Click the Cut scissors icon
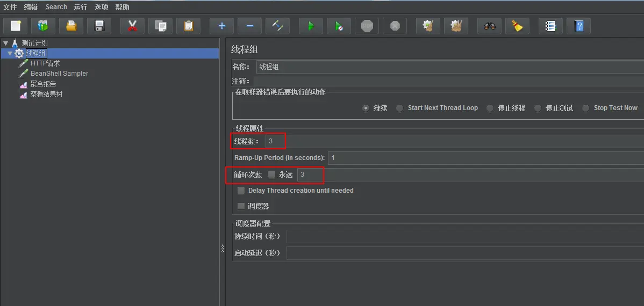The image size is (644, 306). pos(132,26)
